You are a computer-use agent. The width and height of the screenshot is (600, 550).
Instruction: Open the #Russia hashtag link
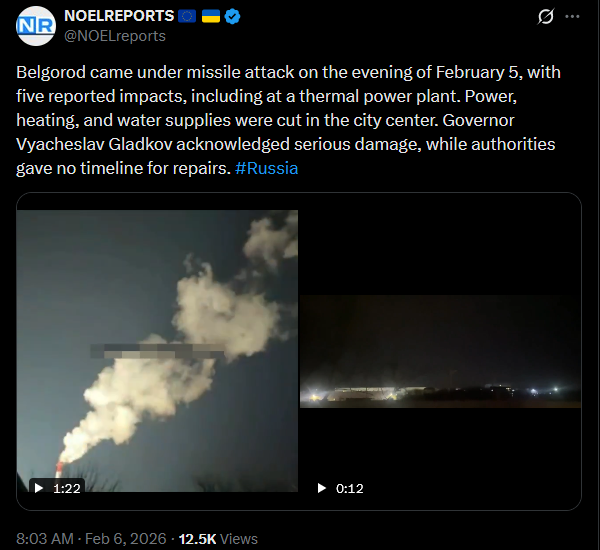coord(266,168)
